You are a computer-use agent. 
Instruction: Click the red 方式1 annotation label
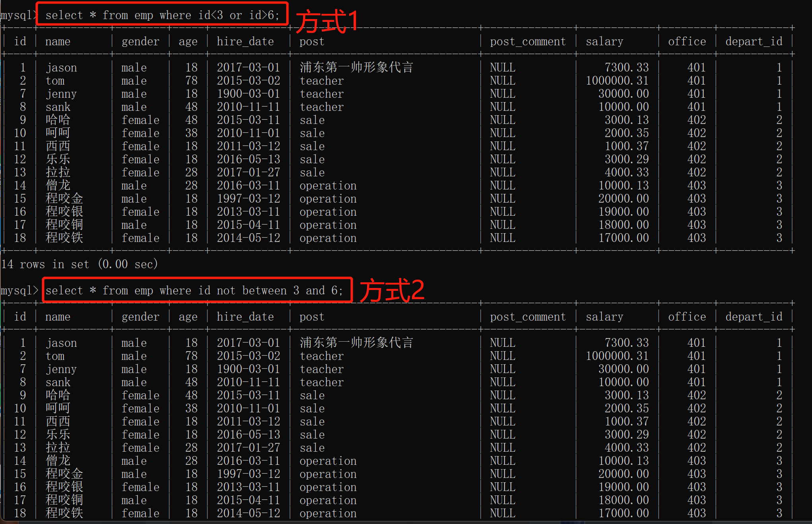[x=327, y=21]
